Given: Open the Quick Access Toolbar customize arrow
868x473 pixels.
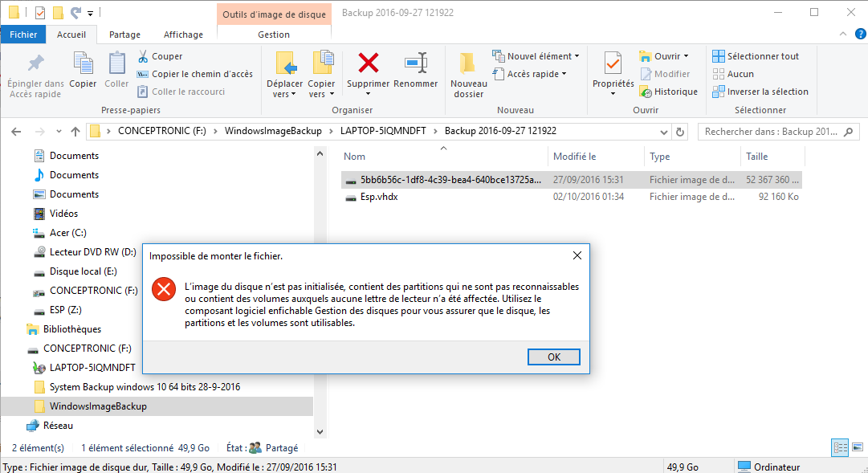Looking at the screenshot, I should [90, 13].
